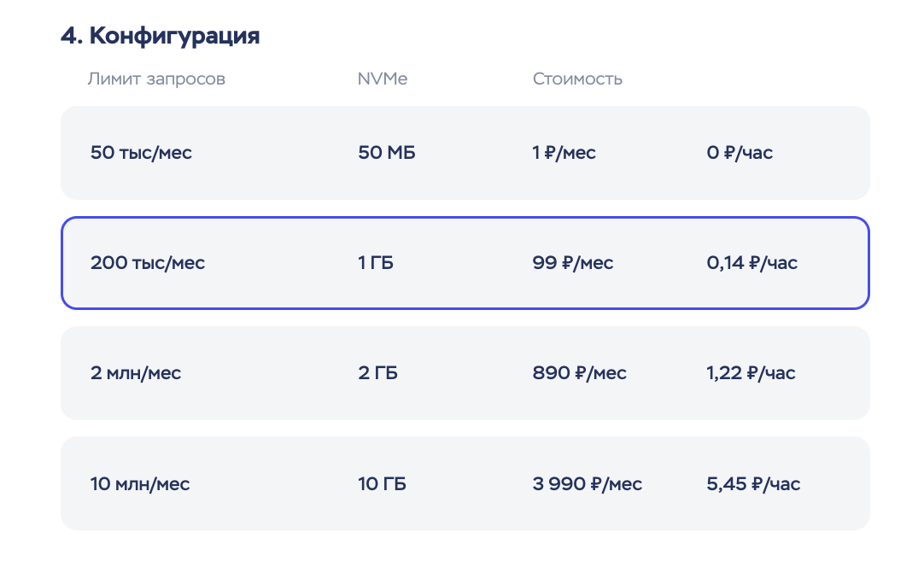Screen dimensions: 924x579
Task: Click the 50 МБ NVMe storage value
Action: pyautogui.click(x=387, y=153)
